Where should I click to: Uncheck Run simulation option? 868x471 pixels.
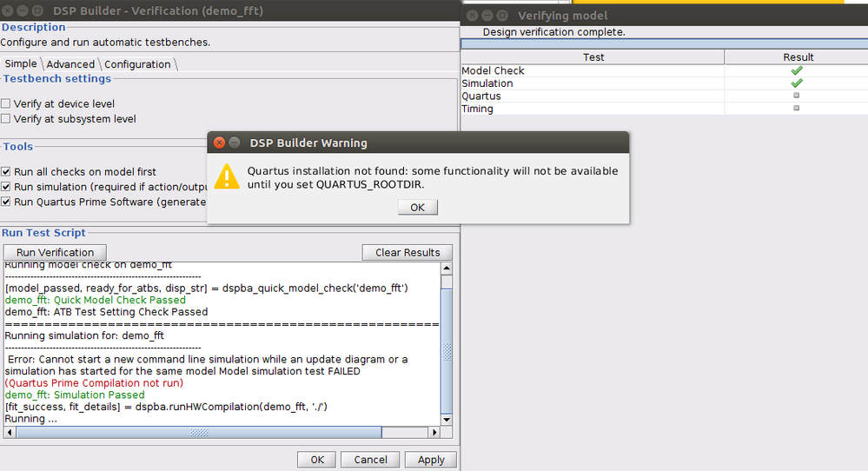pos(5,187)
